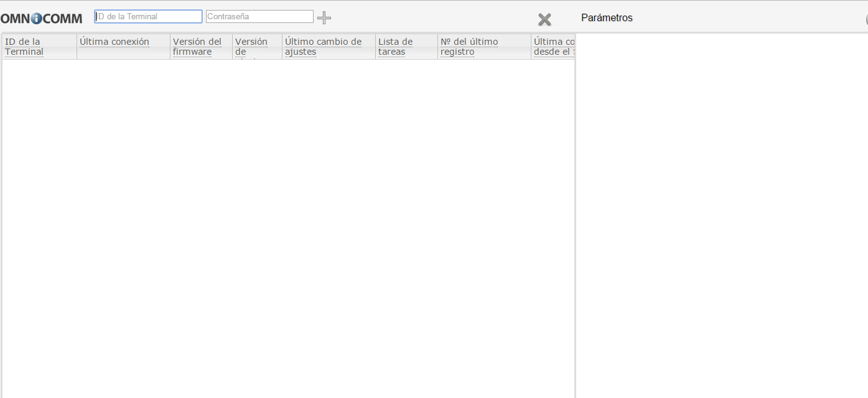This screenshot has height=398, width=868.
Task: Click the OMNICOMM logo
Action: pyautogui.click(x=41, y=19)
